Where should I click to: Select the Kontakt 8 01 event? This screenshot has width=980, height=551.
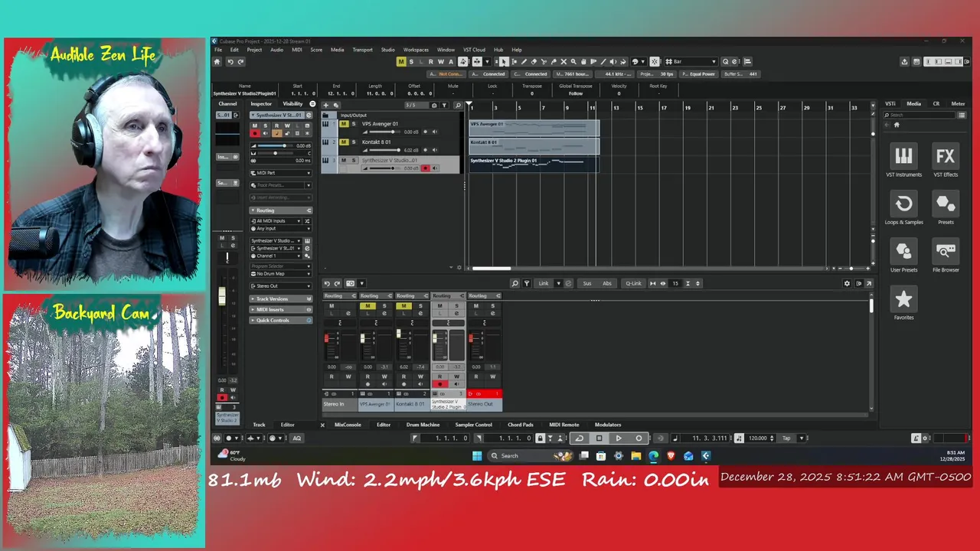[534, 147]
